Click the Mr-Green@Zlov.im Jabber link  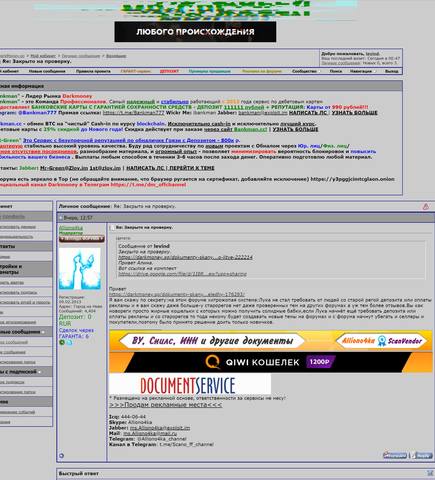click(x=64, y=168)
